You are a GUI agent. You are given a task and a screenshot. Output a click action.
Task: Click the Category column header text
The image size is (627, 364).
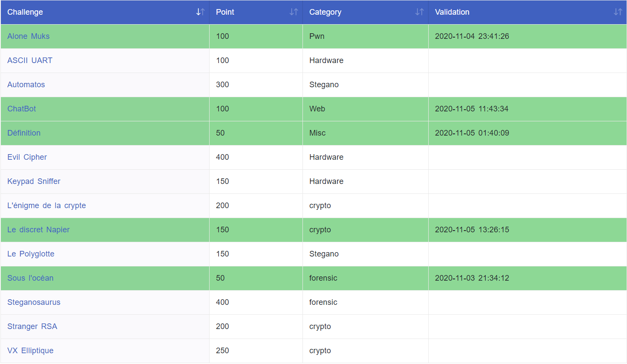(x=325, y=12)
